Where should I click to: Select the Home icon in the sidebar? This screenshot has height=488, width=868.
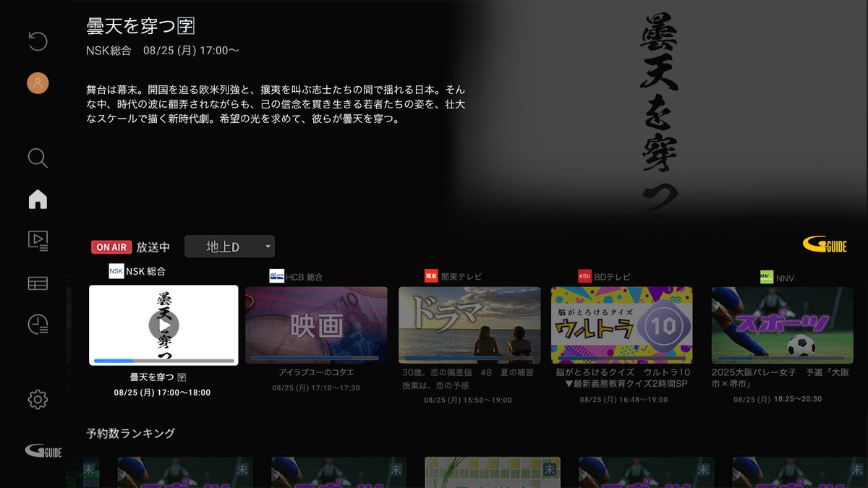37,200
